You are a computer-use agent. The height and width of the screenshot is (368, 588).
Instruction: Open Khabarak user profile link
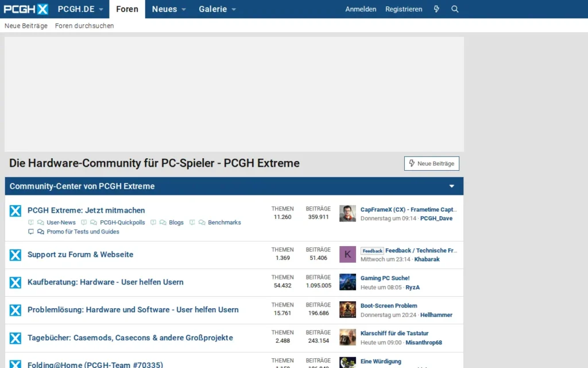click(427, 259)
